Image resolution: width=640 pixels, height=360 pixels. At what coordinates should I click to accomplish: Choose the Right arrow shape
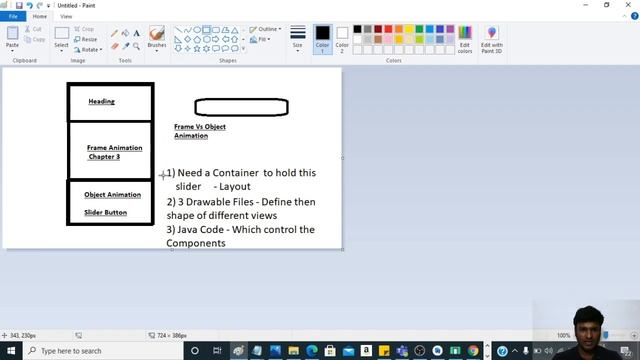point(216,40)
